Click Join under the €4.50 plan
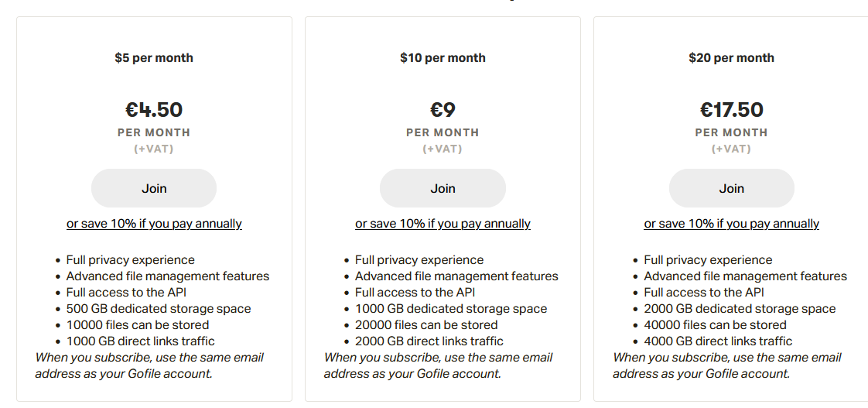 154,188
